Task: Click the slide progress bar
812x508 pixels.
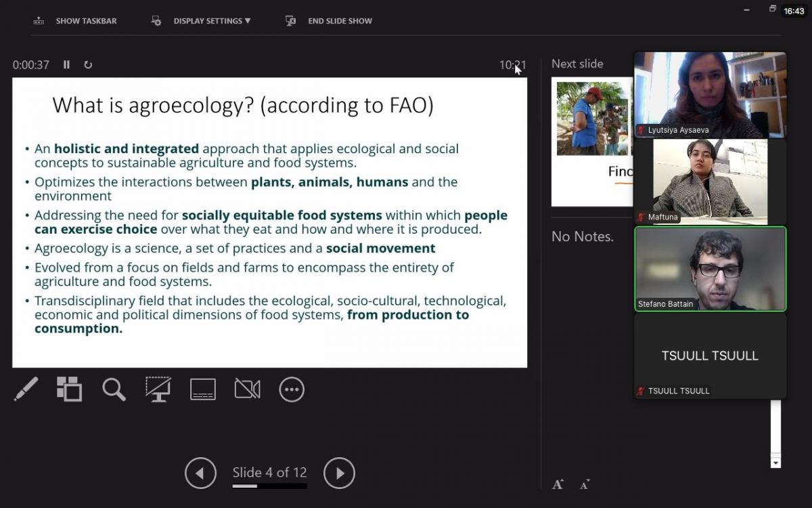Action: [x=269, y=486]
